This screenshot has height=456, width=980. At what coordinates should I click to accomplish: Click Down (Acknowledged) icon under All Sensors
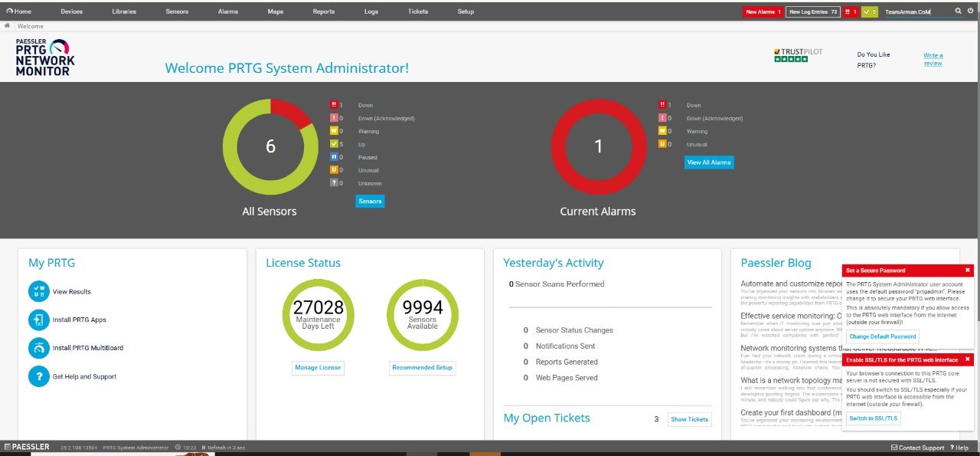coord(334,118)
